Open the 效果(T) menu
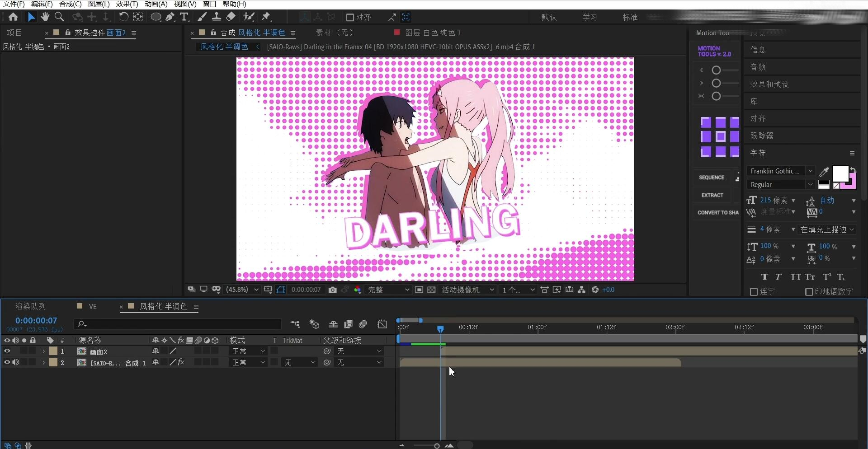The width and height of the screenshot is (868, 449). click(x=127, y=4)
